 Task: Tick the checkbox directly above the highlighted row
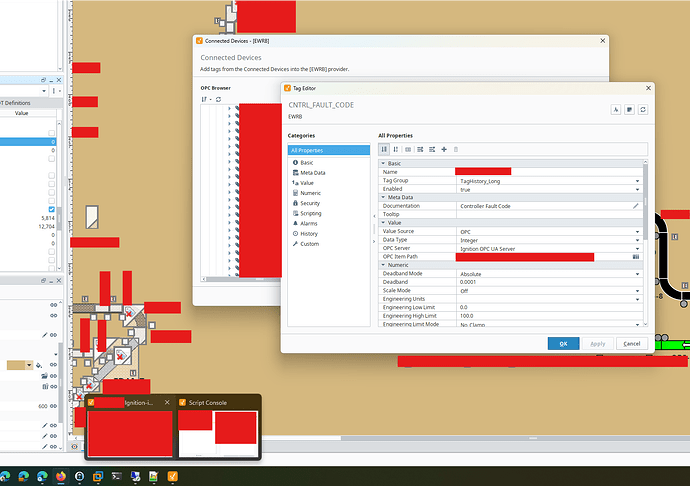click(51, 133)
